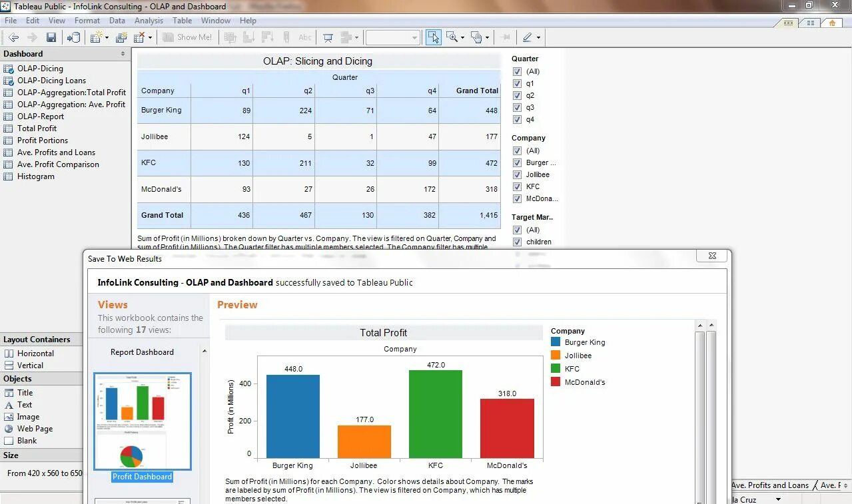Viewport: 852px width, 504px height.
Task: Click the Save disk icon
Action: pos(51,37)
